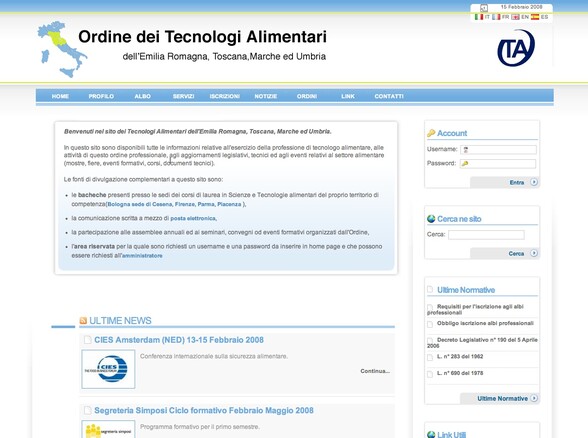Go to the CONTATTI page

point(389,96)
